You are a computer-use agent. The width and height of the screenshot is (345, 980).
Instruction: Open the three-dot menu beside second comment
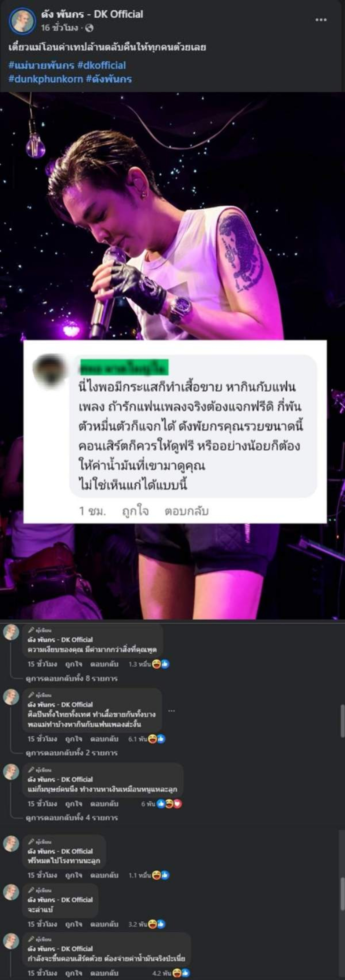[x=171, y=710]
